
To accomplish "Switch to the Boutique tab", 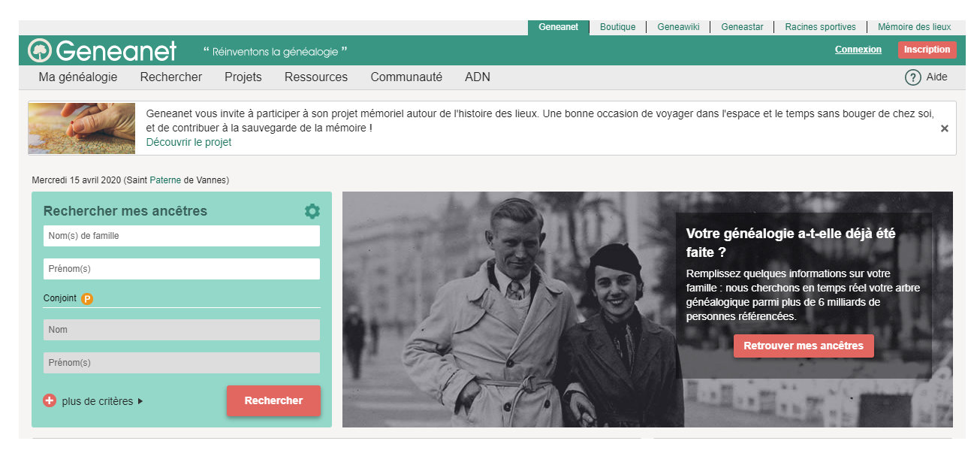I will tap(617, 27).
